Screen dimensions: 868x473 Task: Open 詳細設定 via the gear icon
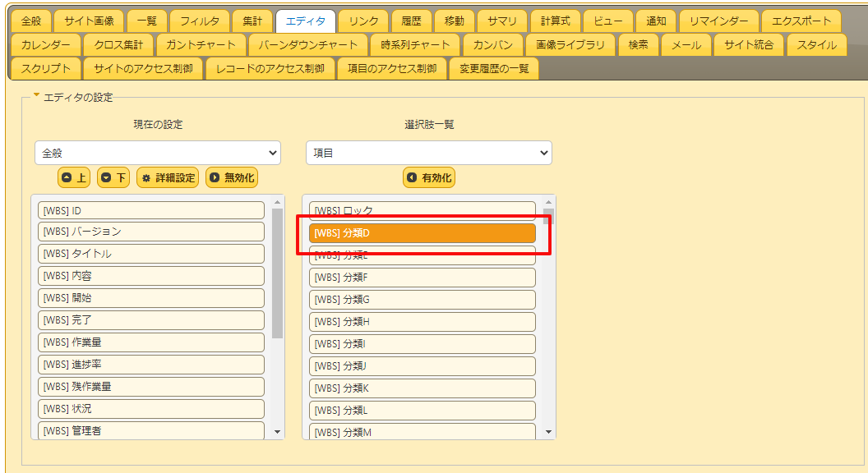coord(167,177)
